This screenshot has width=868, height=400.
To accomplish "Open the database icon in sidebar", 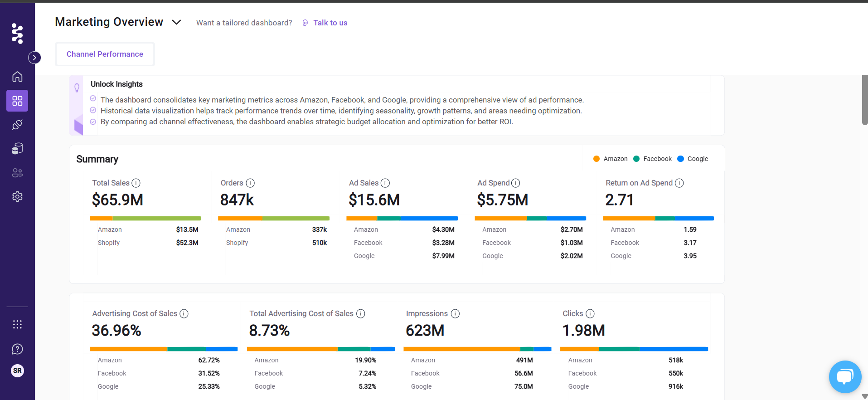I will click(17, 149).
